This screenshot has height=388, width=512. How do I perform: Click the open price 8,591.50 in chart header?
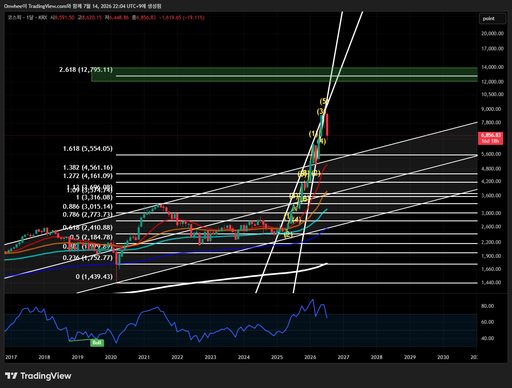coord(64,17)
